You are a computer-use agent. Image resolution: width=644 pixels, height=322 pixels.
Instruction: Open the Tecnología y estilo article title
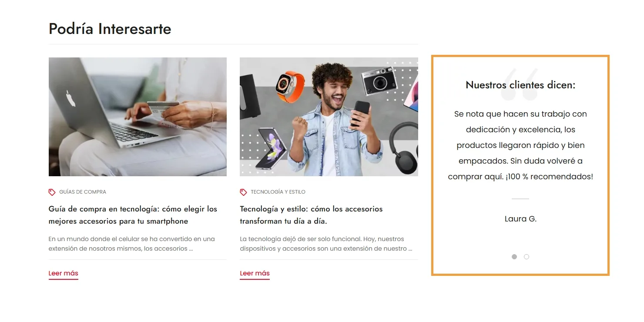[311, 215]
